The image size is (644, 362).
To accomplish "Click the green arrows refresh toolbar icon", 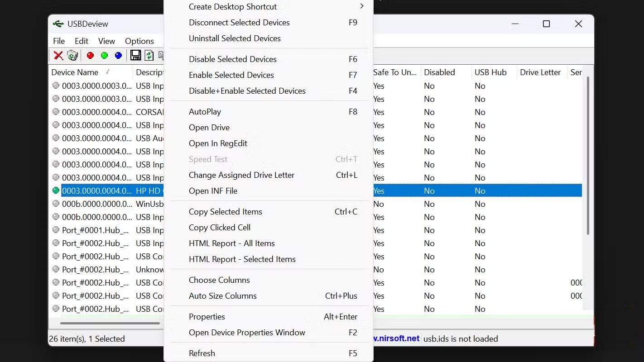I will click(149, 55).
